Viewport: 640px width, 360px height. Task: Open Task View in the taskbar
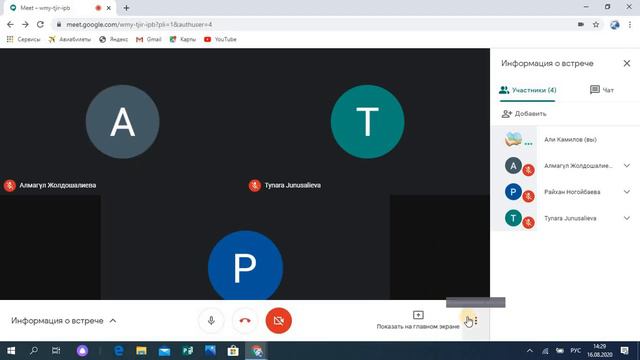(x=56, y=351)
